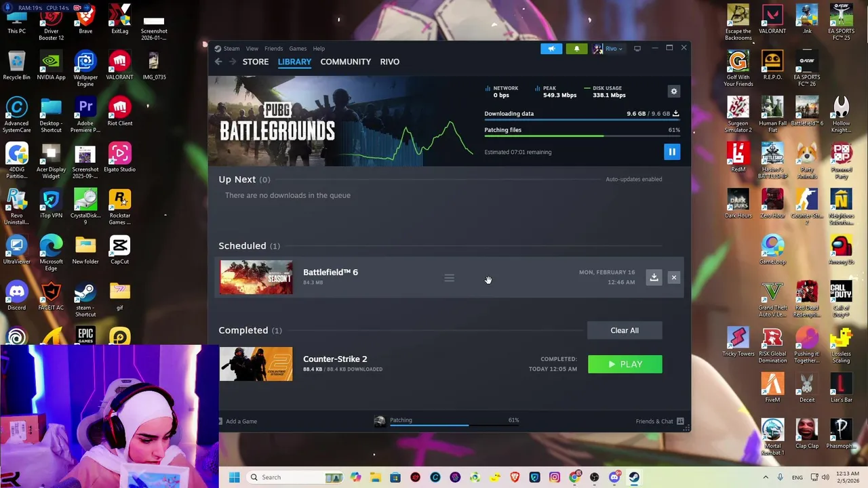Click the Counter-Strike 2 title
The width and height of the screenshot is (868, 488).
click(x=335, y=359)
